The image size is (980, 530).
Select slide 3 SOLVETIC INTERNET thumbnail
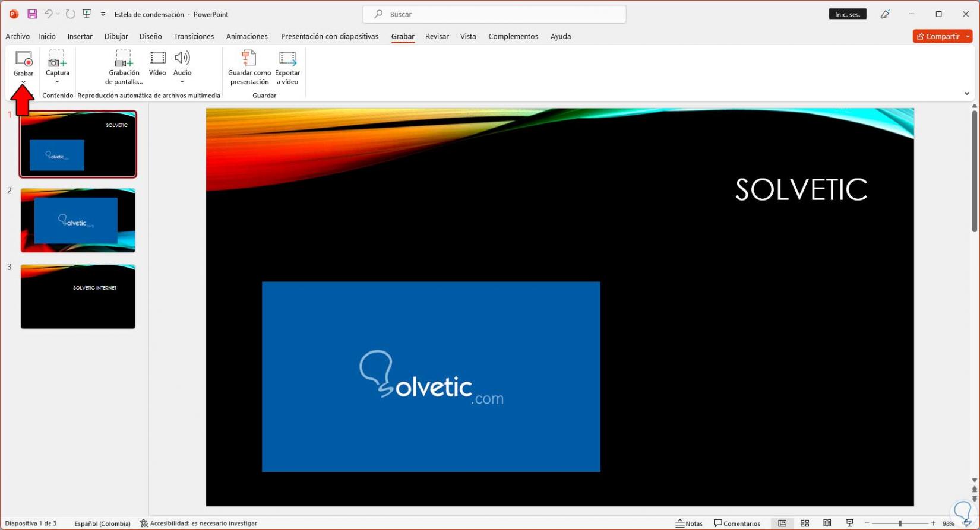point(78,296)
